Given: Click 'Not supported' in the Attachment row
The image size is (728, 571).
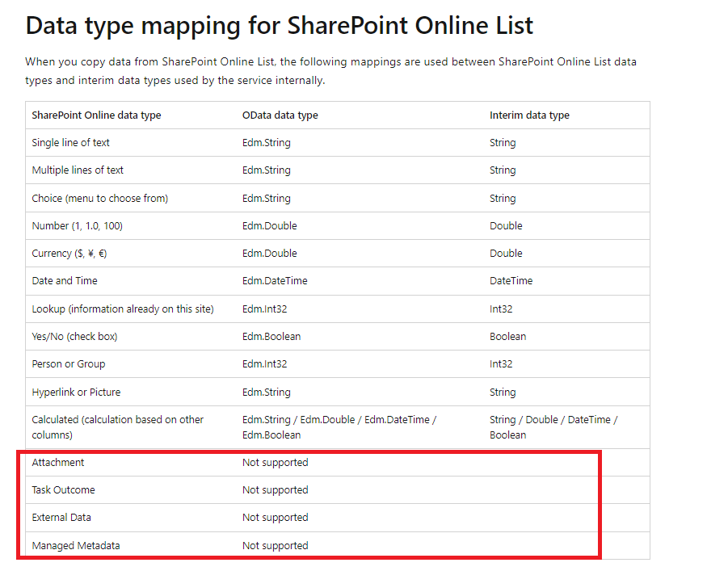Looking at the screenshot, I should pos(276,462).
